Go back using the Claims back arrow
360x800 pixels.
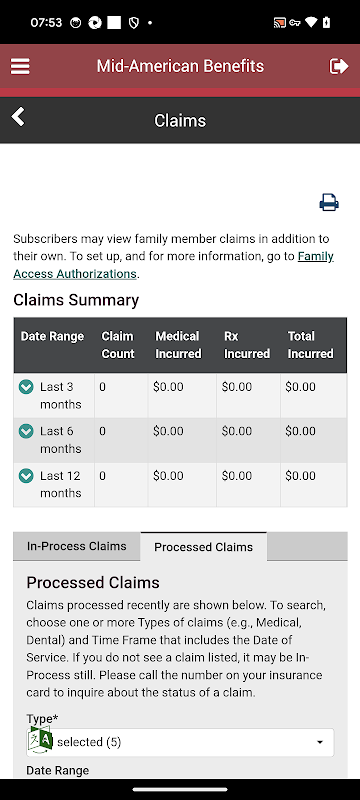[18, 117]
